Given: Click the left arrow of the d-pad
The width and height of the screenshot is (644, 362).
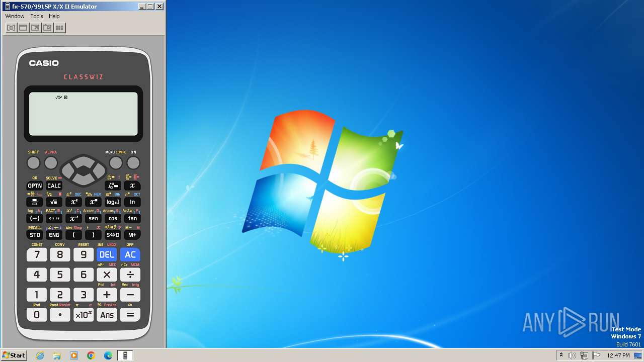Looking at the screenshot, I should click(x=69, y=170).
